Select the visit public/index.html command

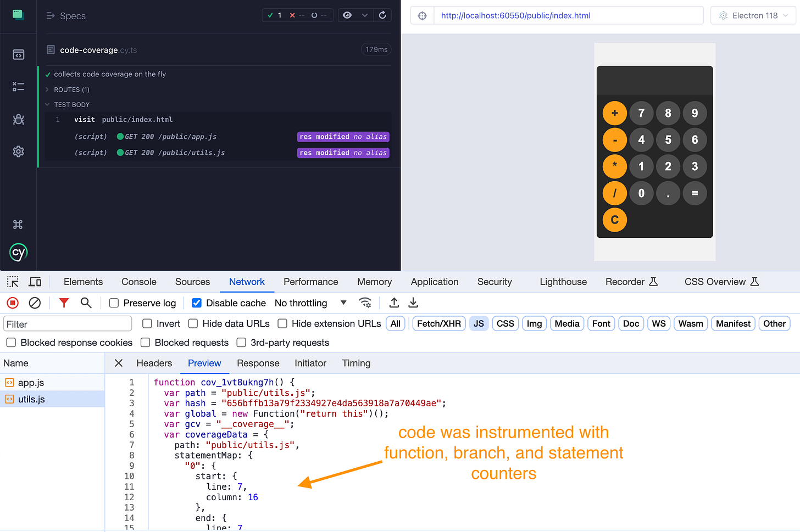[219, 120]
